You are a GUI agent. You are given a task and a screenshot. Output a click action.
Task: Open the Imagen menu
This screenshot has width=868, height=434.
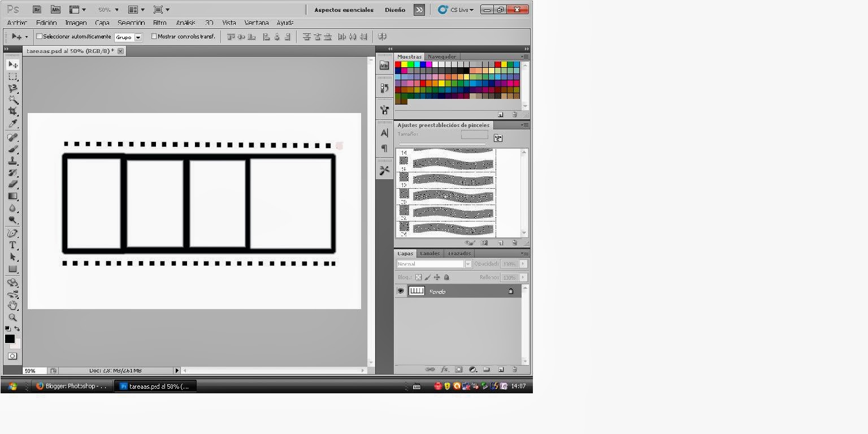[76, 23]
